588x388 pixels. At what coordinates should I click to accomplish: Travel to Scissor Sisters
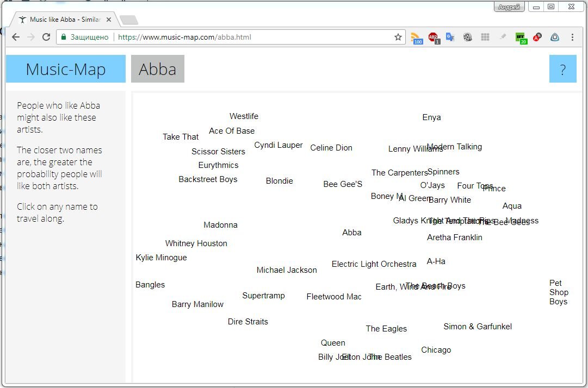click(218, 151)
